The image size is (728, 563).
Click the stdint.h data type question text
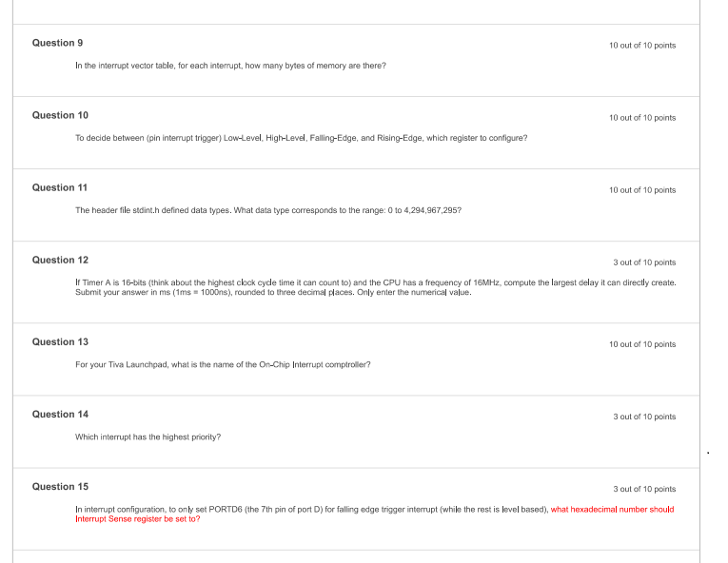(268, 210)
